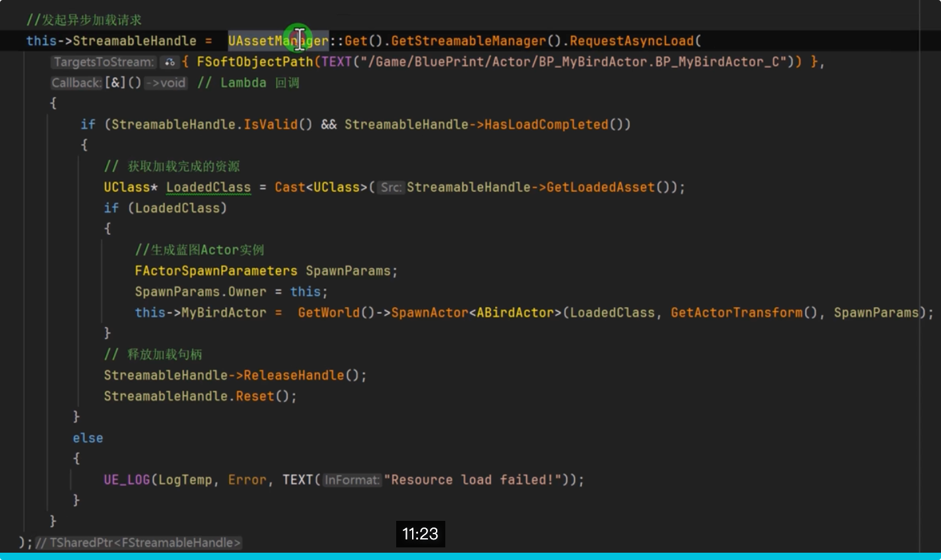Click the GetActorTransform function call
941x560 pixels.
tap(737, 313)
